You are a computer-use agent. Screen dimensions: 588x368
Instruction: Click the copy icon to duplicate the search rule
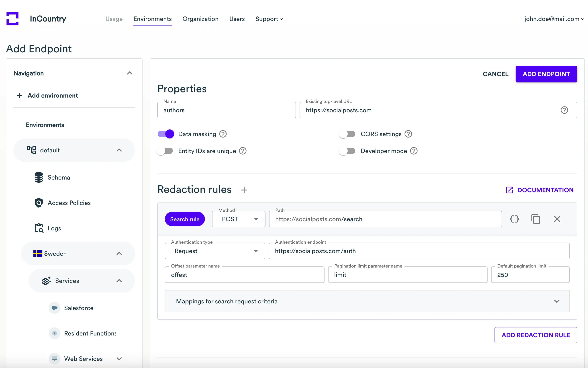(x=535, y=219)
